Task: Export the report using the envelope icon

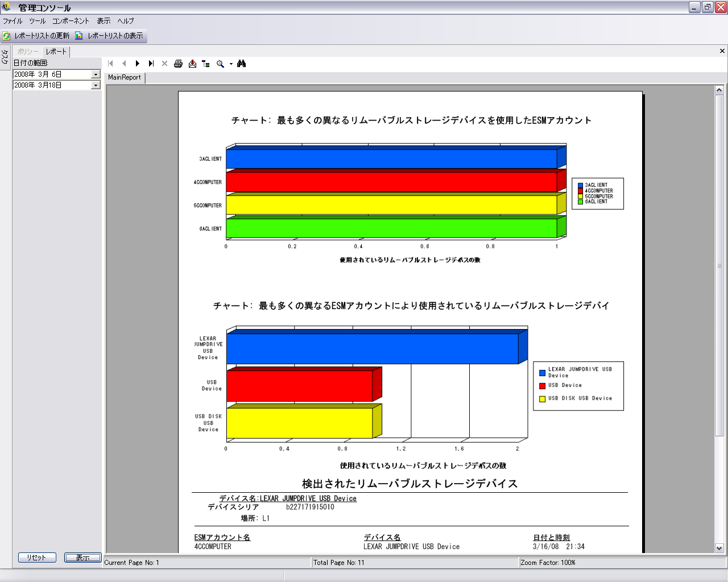Action: click(192, 64)
